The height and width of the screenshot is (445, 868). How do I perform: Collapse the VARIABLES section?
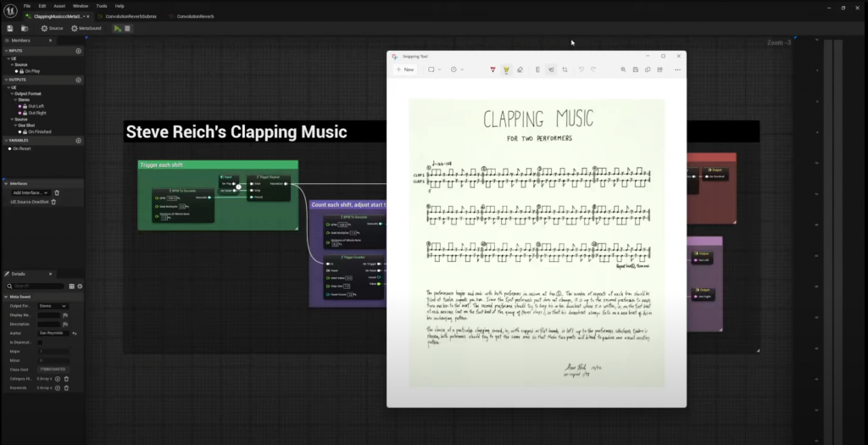click(x=6, y=141)
